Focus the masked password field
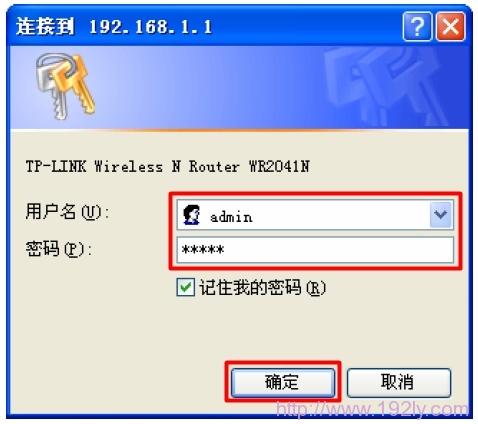The width and height of the screenshot is (478, 424). [x=315, y=250]
